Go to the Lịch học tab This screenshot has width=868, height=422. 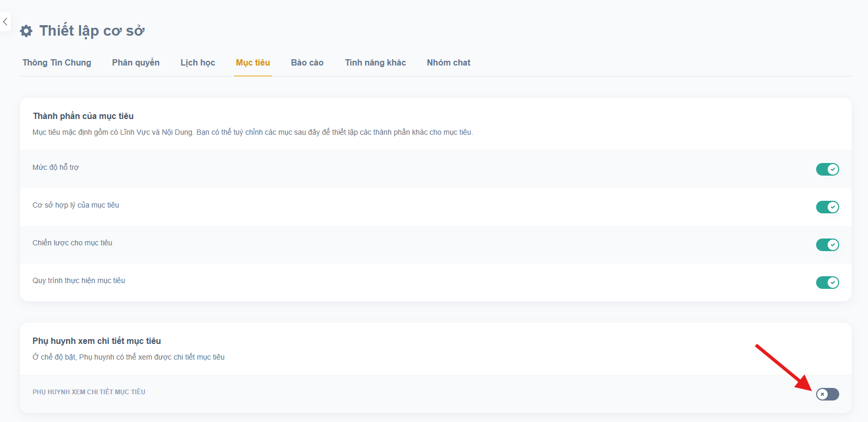[197, 62]
